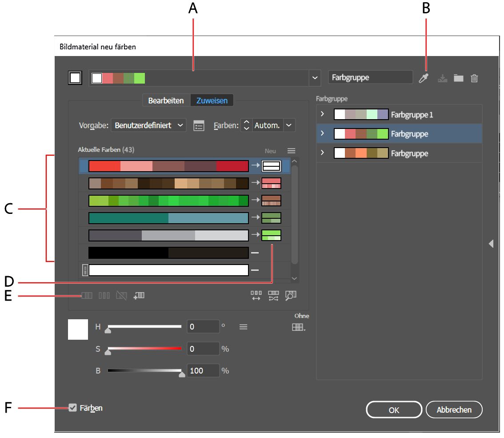Click the large white color preview swatch

coord(78,330)
